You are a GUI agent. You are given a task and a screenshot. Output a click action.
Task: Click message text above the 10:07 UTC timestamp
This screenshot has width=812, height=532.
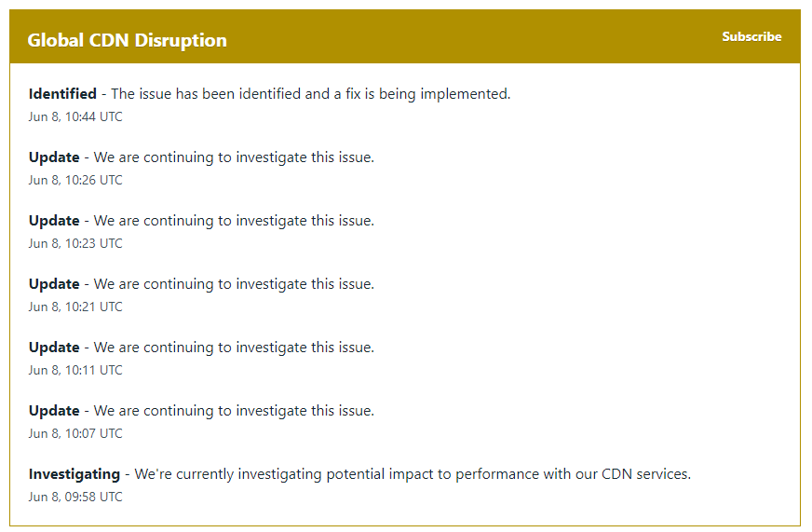[x=234, y=411]
